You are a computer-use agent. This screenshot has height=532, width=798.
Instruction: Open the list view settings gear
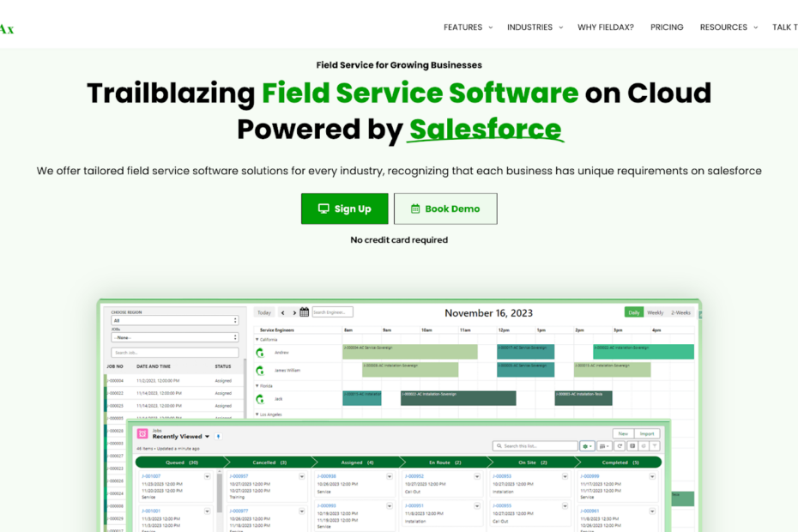[587, 446]
